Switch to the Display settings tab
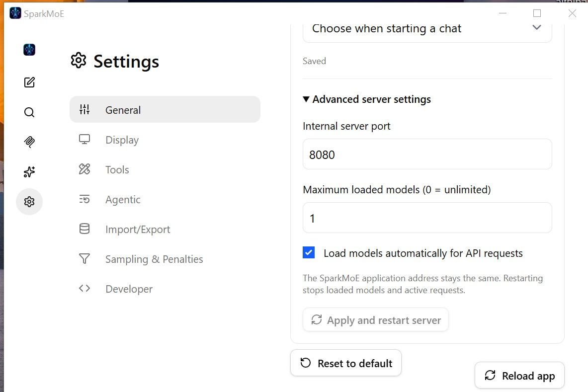The height and width of the screenshot is (392, 588). coord(165,140)
